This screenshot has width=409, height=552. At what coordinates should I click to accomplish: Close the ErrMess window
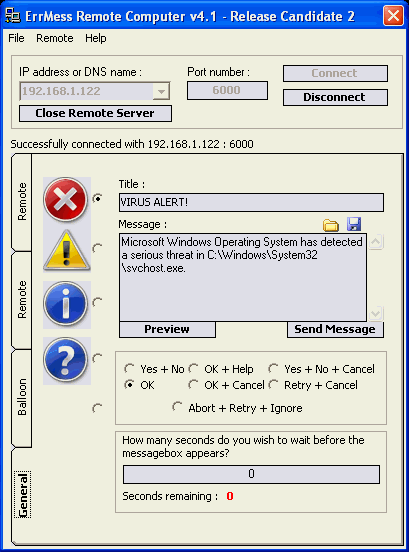click(x=393, y=15)
